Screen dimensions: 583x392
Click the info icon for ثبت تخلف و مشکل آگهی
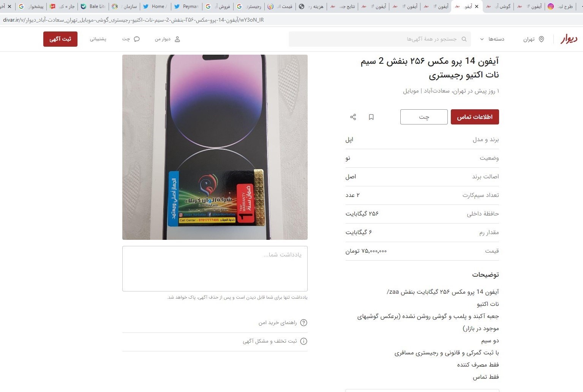(x=303, y=341)
